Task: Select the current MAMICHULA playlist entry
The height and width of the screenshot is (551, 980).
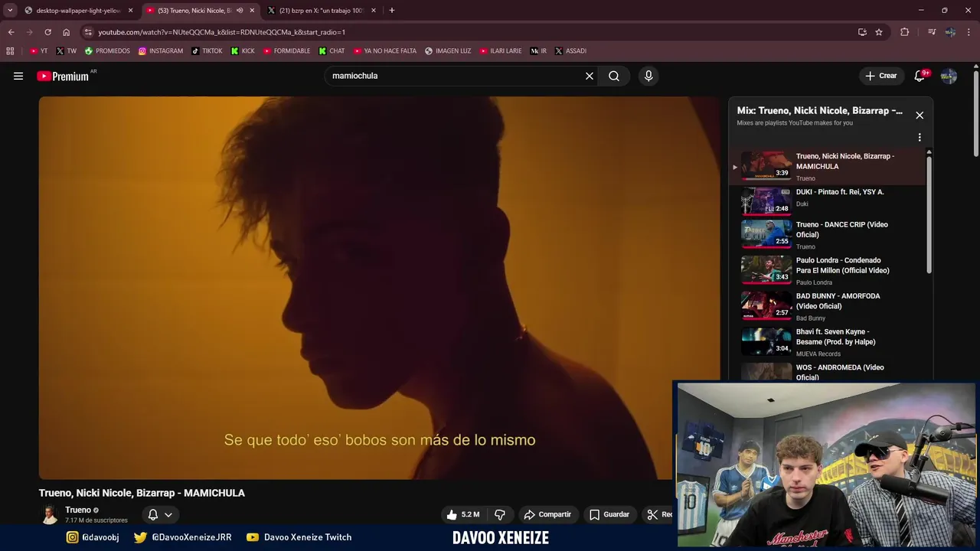Action: point(827,167)
